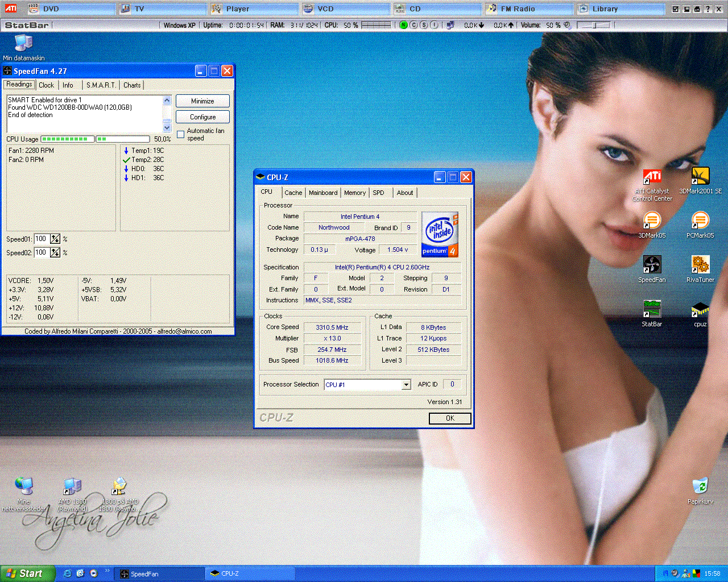Click SpeedFan log scrollbar up arrow
Viewport: 728px width, 582px height.
click(x=167, y=100)
